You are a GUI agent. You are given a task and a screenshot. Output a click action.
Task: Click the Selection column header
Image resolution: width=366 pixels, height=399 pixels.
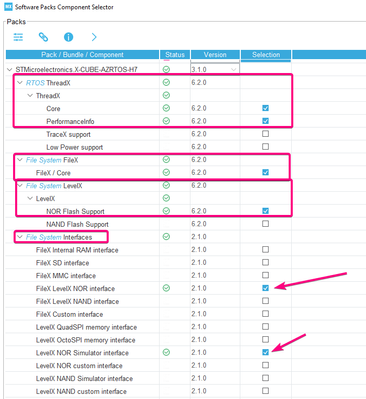tap(266, 55)
